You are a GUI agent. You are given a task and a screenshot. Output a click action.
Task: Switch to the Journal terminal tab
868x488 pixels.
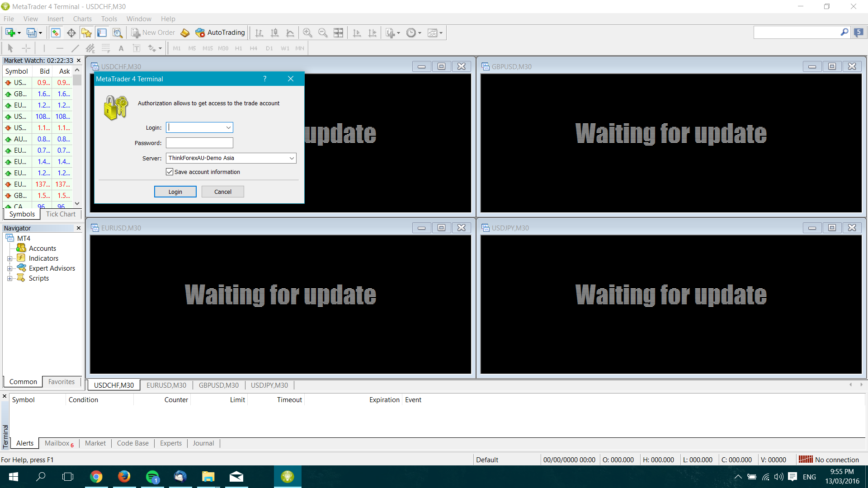[x=203, y=443]
